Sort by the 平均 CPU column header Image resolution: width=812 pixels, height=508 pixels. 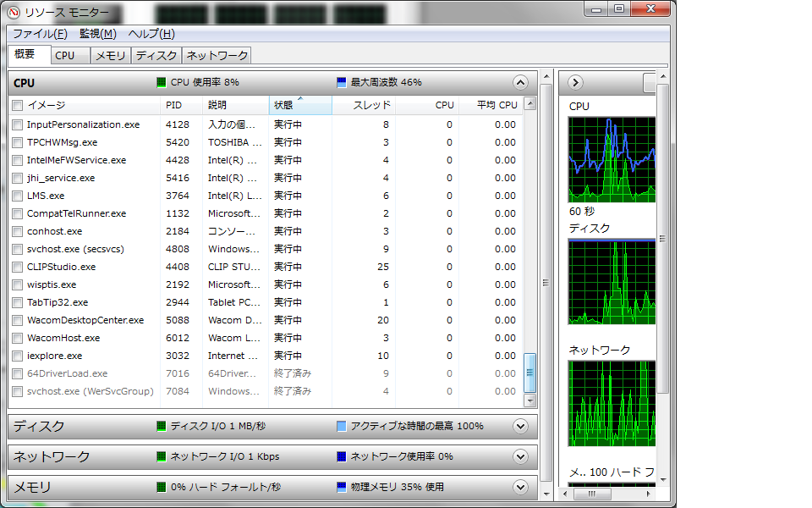pos(491,105)
